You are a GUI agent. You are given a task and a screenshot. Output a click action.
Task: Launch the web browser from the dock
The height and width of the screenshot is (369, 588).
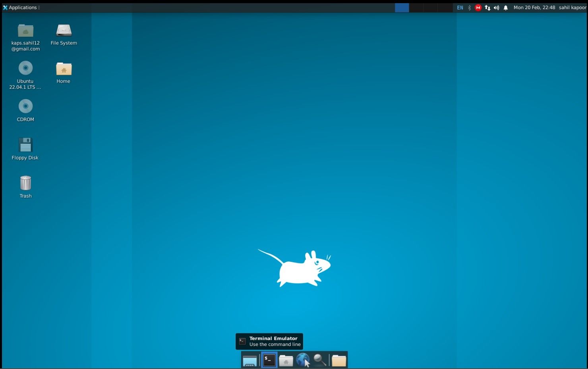pos(303,360)
